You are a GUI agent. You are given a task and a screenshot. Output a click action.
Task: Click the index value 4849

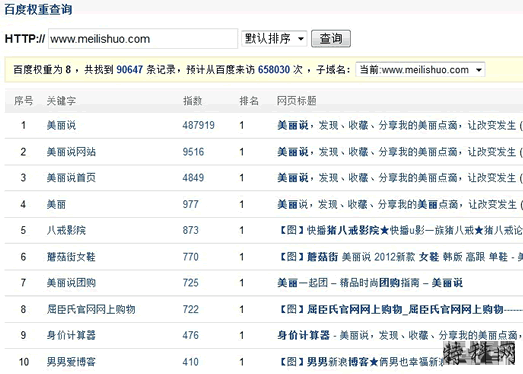193,177
